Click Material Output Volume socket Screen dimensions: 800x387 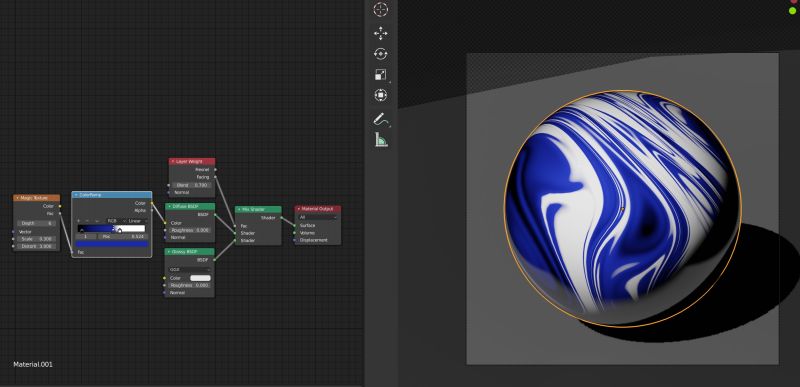(x=295, y=233)
